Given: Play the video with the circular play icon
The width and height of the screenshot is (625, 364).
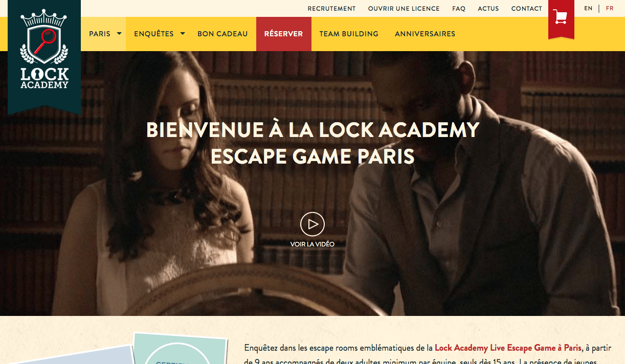Looking at the screenshot, I should 312,224.
